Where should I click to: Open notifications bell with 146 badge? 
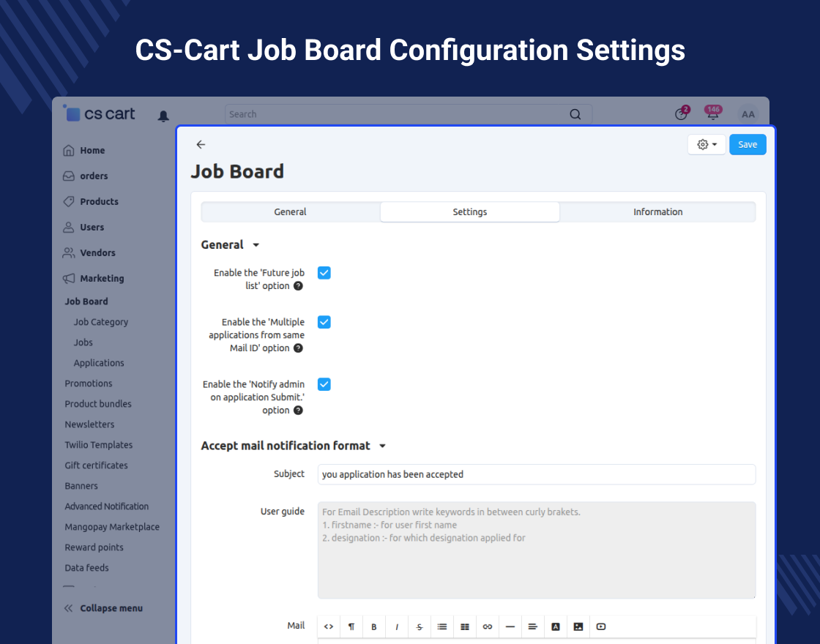pyautogui.click(x=713, y=113)
